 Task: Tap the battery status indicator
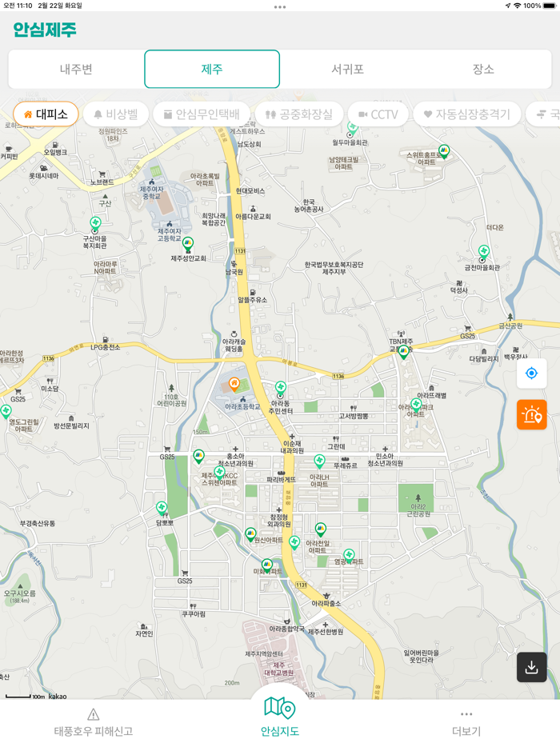coord(550,6)
